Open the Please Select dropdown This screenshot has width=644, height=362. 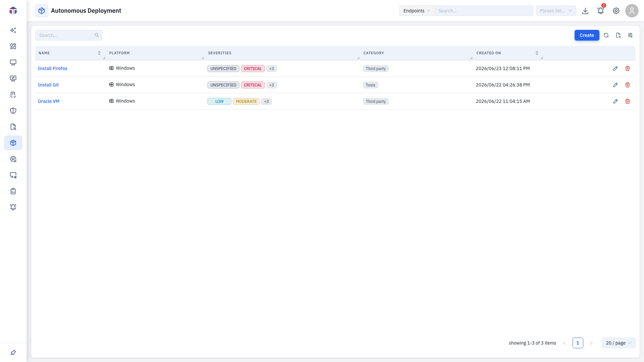click(556, 11)
